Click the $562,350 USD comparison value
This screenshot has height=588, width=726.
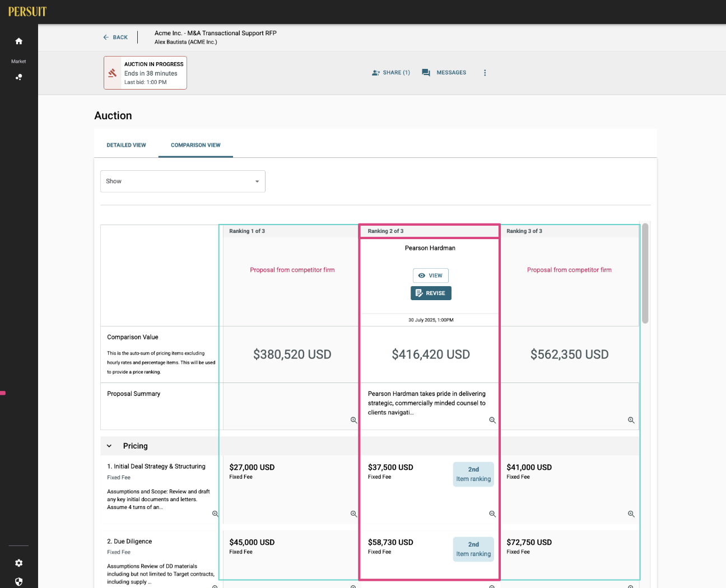tap(569, 354)
